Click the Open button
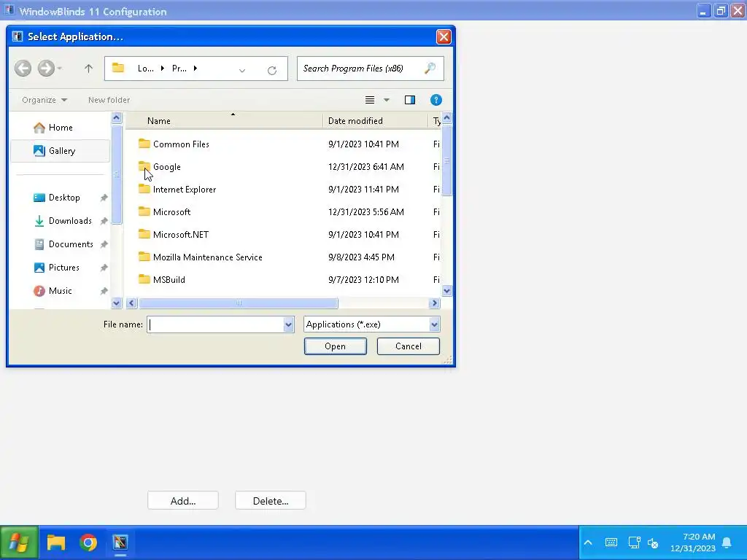Screen dimensions: 747x560 tap(336, 346)
